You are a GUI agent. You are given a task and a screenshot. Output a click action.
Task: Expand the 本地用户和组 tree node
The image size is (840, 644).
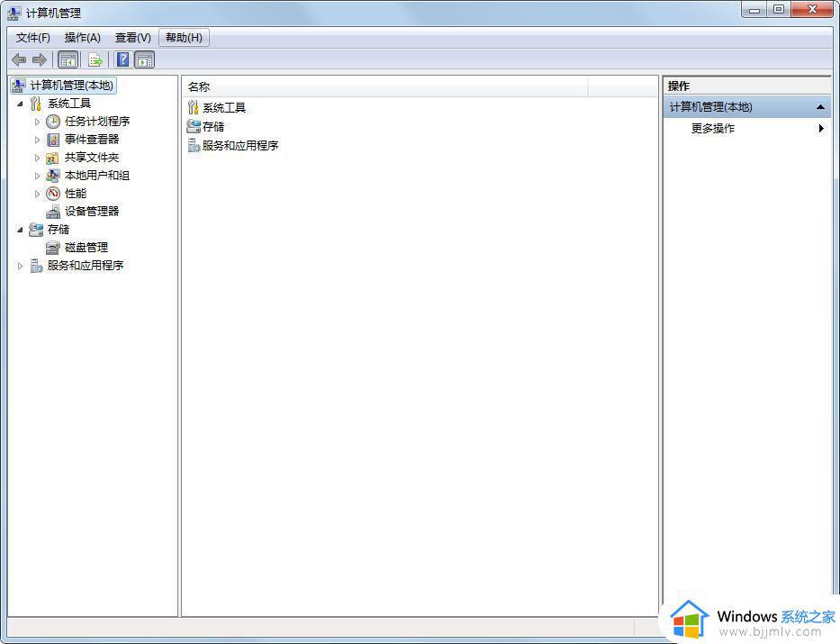[x=37, y=176]
